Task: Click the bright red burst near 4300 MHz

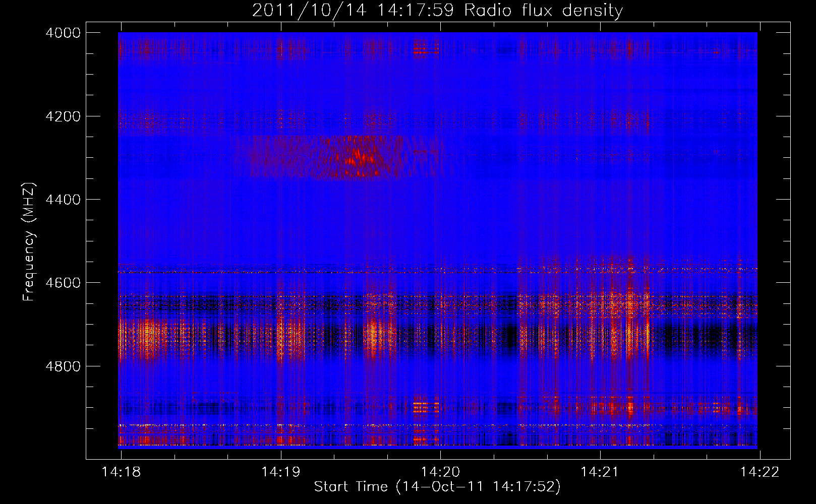Action: point(358,157)
